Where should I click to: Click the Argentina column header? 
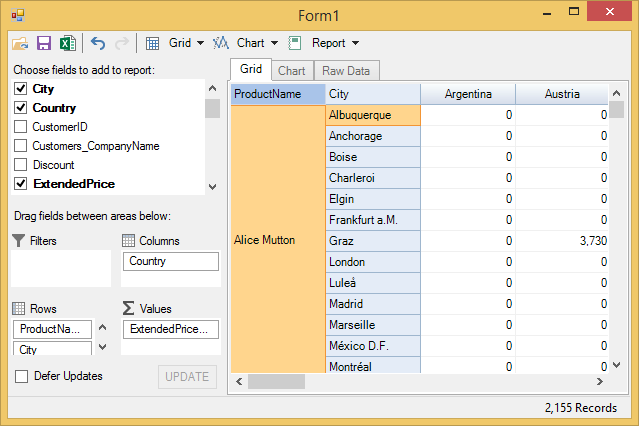(x=467, y=94)
